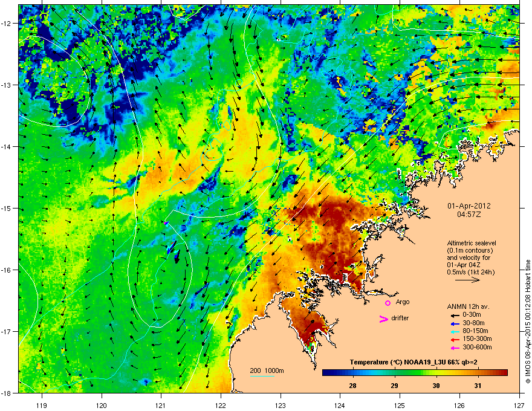
Task: Click the blue 30-80m arrow legend marker
Action: pos(455,323)
